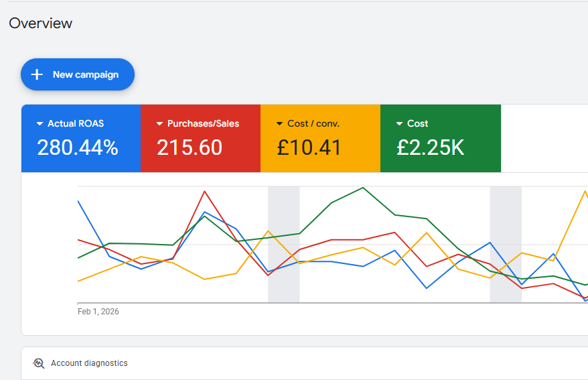Select the blue Actual ROAS scorecard
Image resolution: width=588 pixels, height=380 pixels.
81,139
